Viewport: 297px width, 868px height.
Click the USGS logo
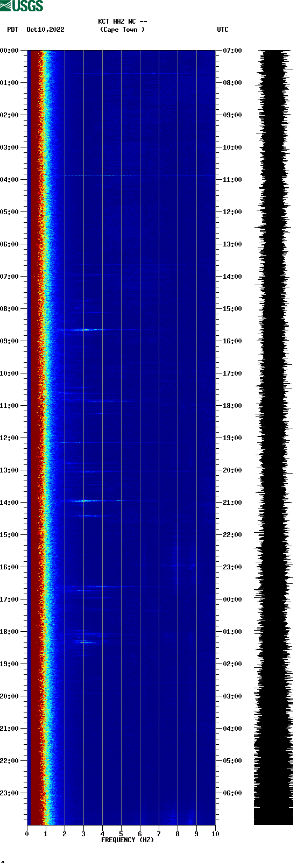(x=22, y=6)
